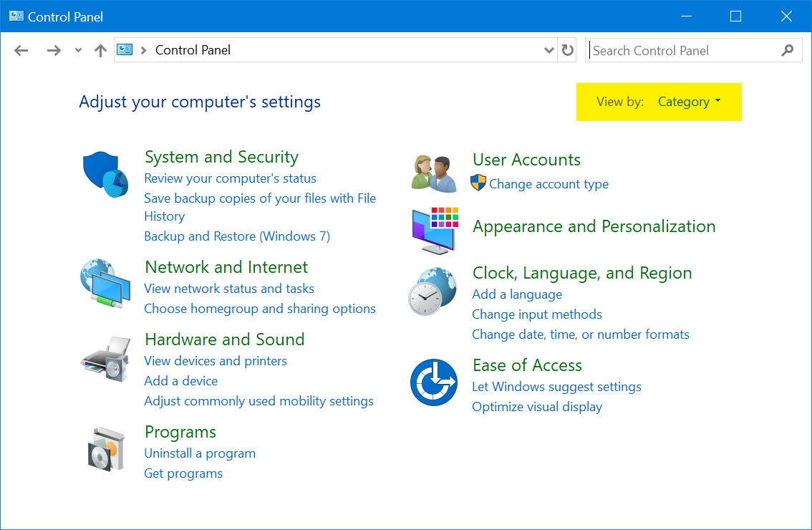
Task: Click the Programs icon
Action: (x=105, y=449)
